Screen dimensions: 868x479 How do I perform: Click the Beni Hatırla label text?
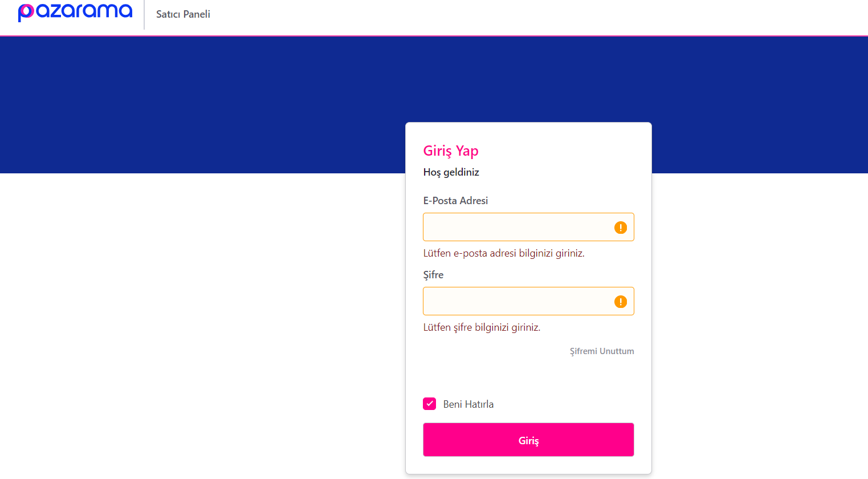coord(468,404)
